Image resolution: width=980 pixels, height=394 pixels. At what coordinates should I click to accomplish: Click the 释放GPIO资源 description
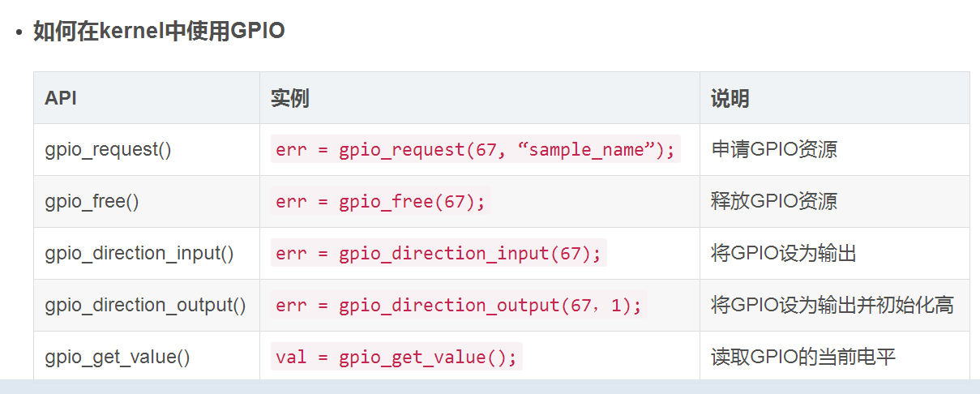(x=774, y=202)
